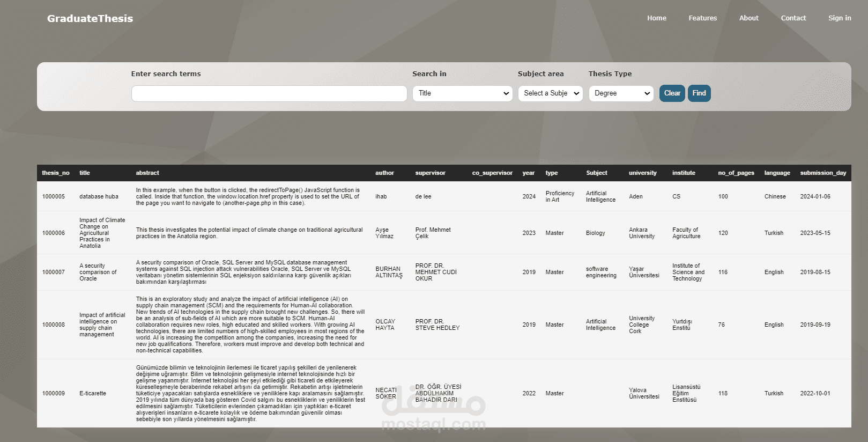Screen dimensions: 868x442
Task: Open the About page
Action: [x=749, y=18]
